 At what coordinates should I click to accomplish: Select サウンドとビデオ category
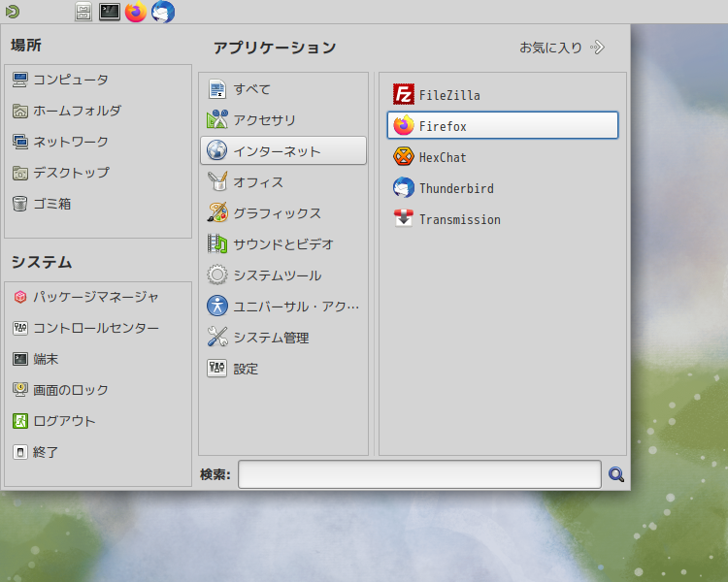283,244
